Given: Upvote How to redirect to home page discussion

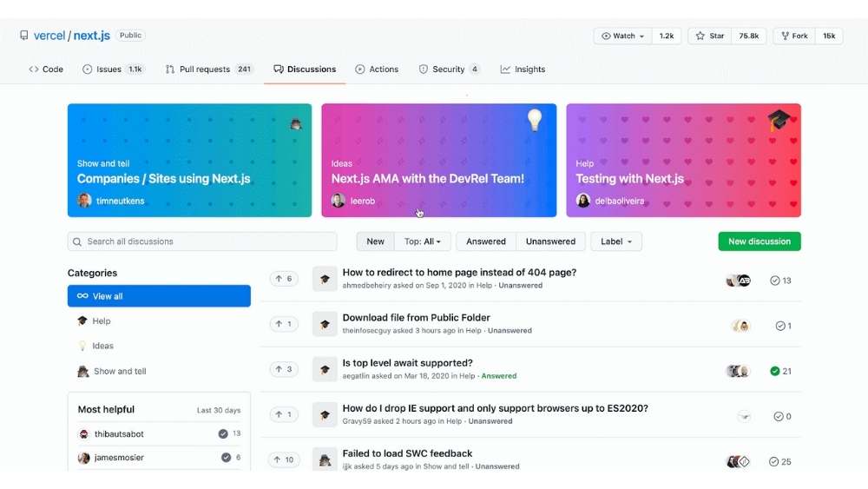Looking at the screenshot, I should (x=284, y=279).
